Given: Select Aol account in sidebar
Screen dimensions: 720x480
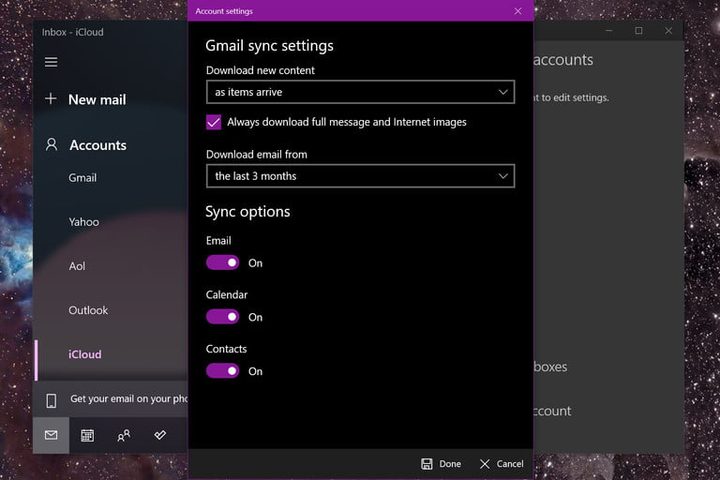Looking at the screenshot, I should point(77,266).
